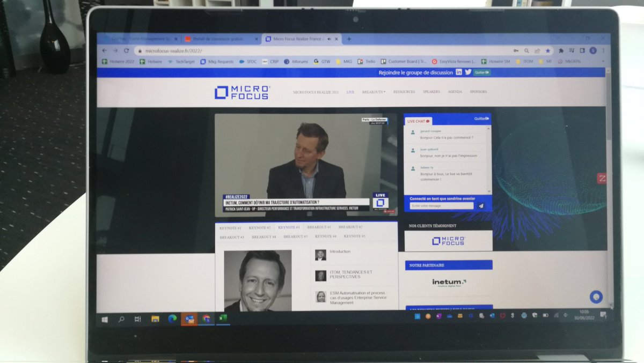The width and height of the screenshot is (644, 363).
Task: Open File Explorer from the taskbar
Action: (x=155, y=319)
